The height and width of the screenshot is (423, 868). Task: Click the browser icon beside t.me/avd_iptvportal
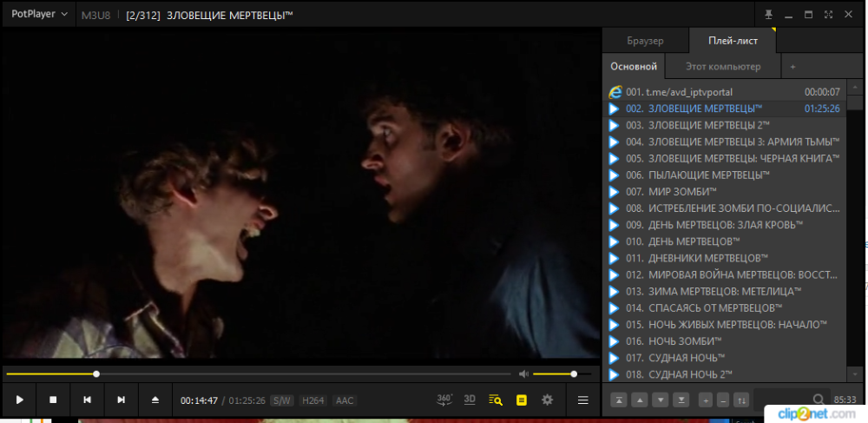pyautogui.click(x=615, y=92)
